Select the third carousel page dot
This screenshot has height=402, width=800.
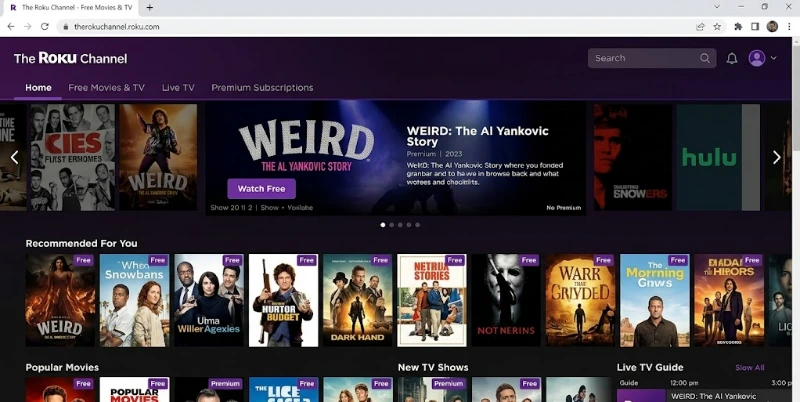coord(400,224)
